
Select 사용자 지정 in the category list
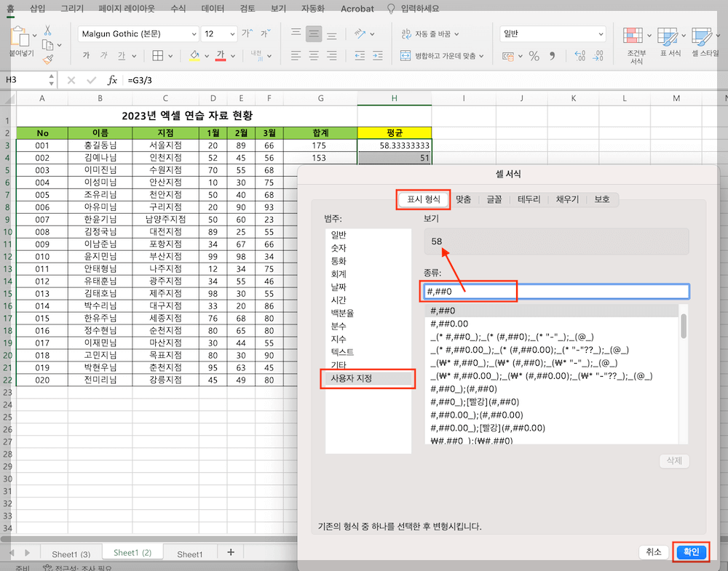(x=368, y=378)
